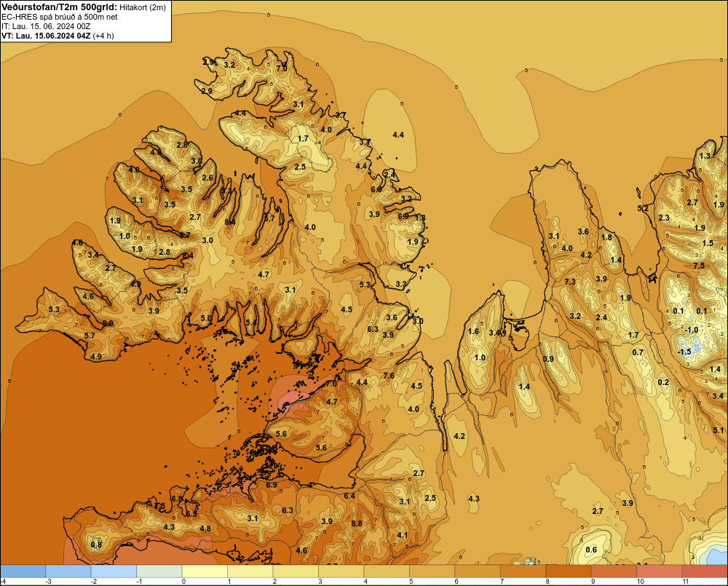
Task: Click the legend swatch between -2 and -1
Action: click(x=114, y=571)
